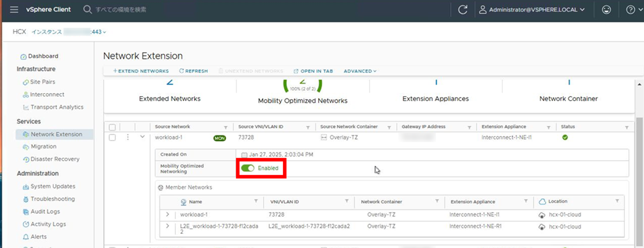
Task: Open the help question mark menu
Action: [x=634, y=10]
